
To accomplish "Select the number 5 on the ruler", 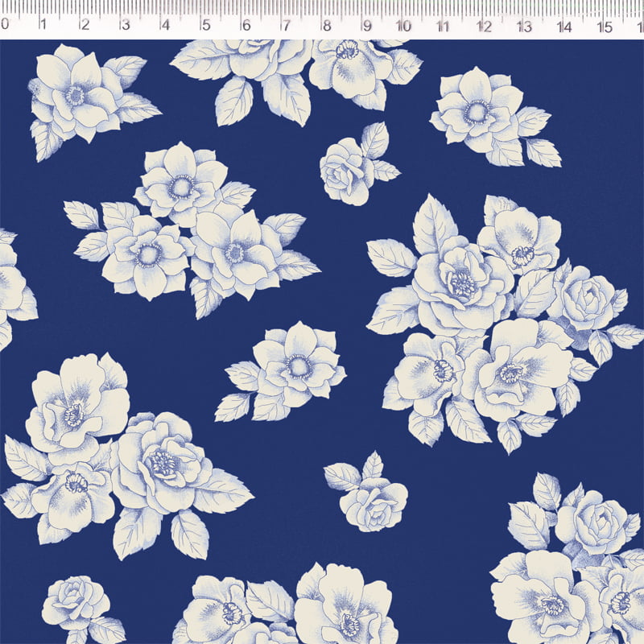I will [206, 25].
